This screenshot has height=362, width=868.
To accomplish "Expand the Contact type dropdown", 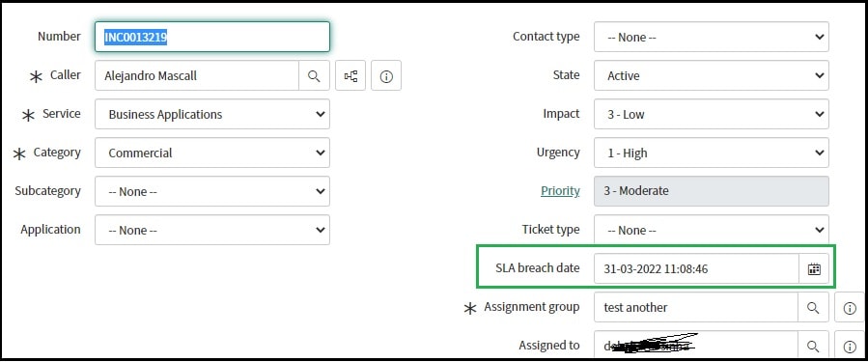I will point(712,37).
